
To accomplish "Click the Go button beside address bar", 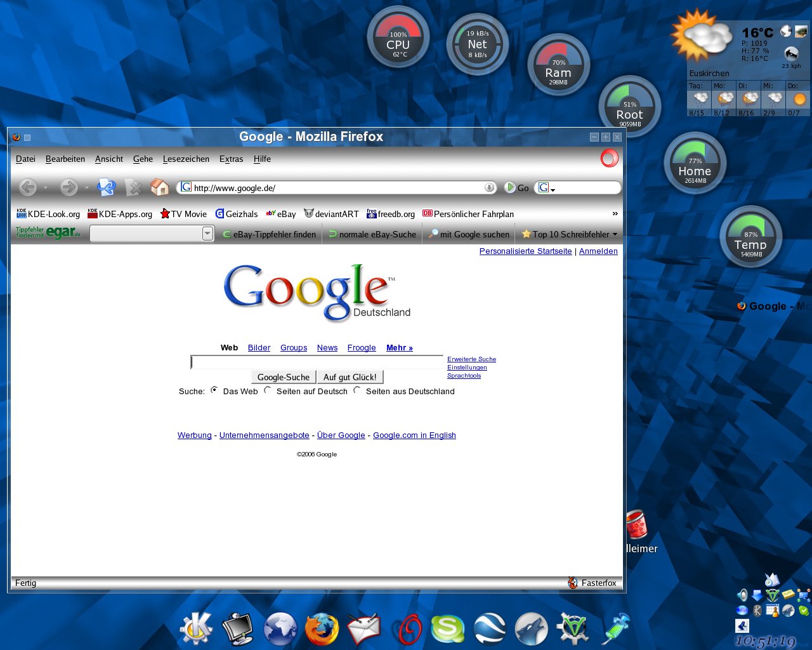I will point(517,187).
